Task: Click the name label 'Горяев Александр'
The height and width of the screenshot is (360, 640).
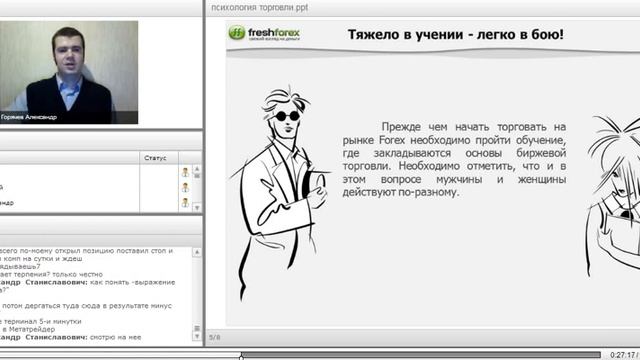Action: [x=29, y=117]
